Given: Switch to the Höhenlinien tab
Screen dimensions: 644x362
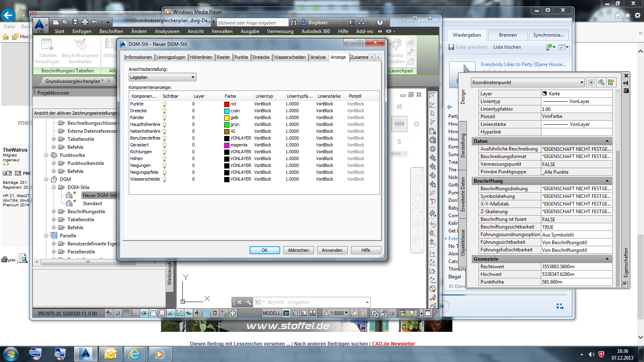Looking at the screenshot, I should coord(201,57).
